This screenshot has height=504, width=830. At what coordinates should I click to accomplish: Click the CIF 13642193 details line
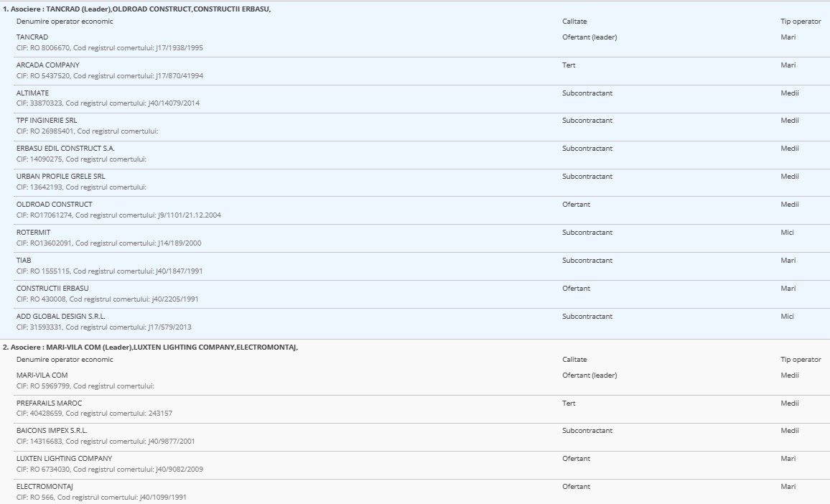tap(82, 188)
